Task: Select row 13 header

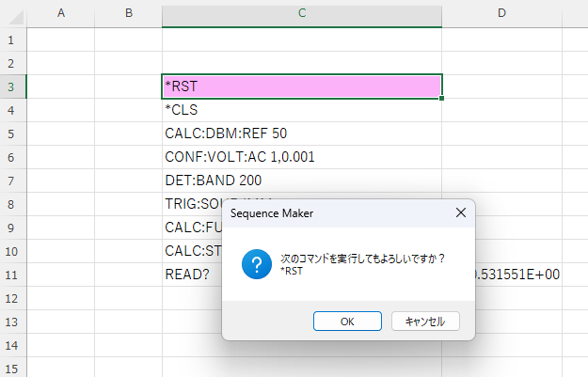Action: pos(13,322)
